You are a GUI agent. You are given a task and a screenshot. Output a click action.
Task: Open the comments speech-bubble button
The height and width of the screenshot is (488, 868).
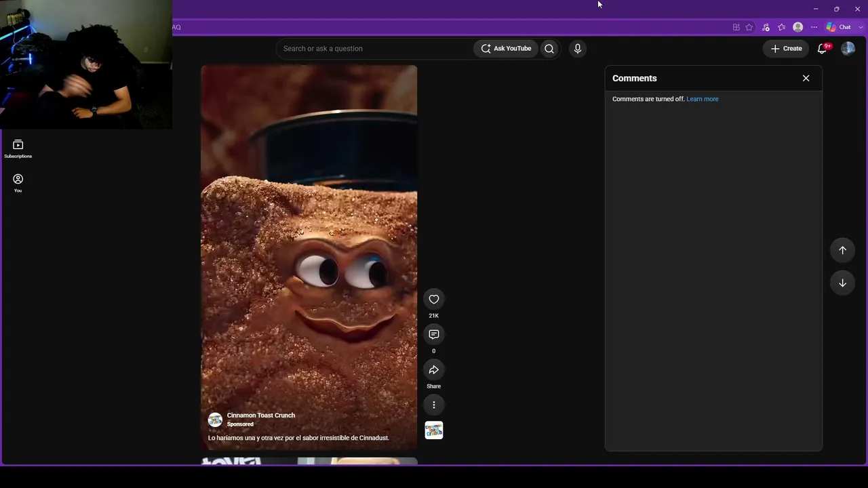click(434, 335)
